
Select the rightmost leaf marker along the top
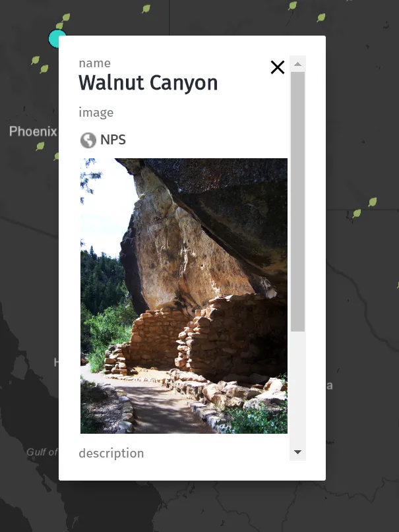click(321, 17)
